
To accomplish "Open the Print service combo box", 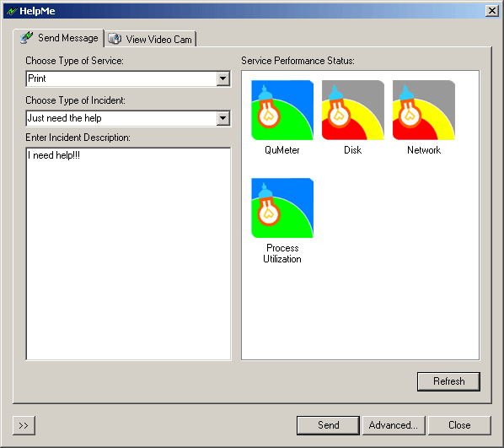I will click(128, 78).
